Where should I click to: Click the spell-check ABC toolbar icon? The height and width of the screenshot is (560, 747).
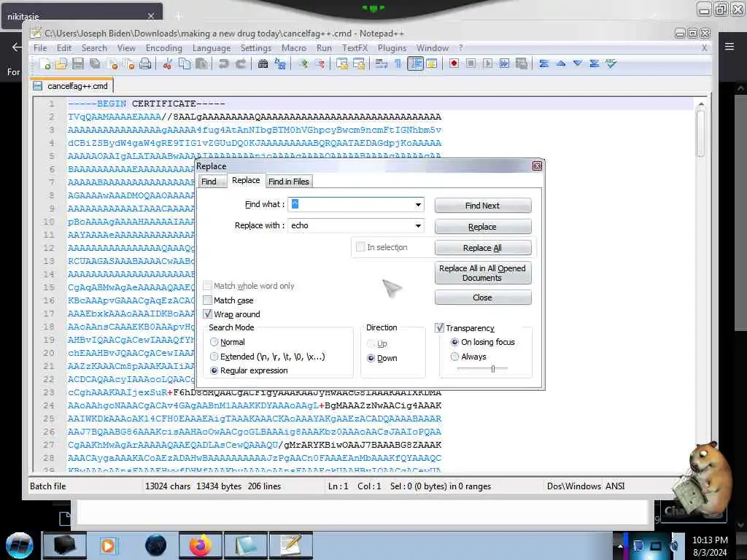click(611, 64)
